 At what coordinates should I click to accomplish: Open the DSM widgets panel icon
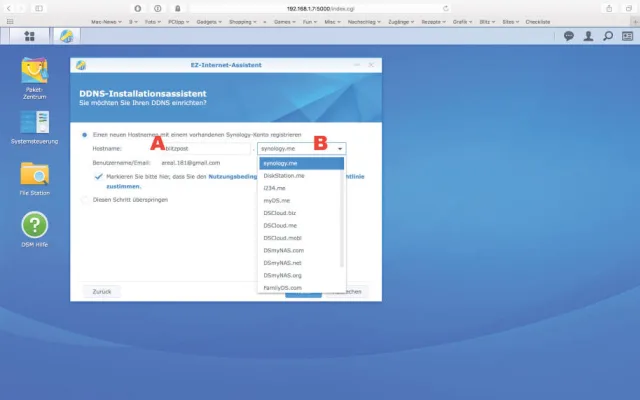click(627, 36)
